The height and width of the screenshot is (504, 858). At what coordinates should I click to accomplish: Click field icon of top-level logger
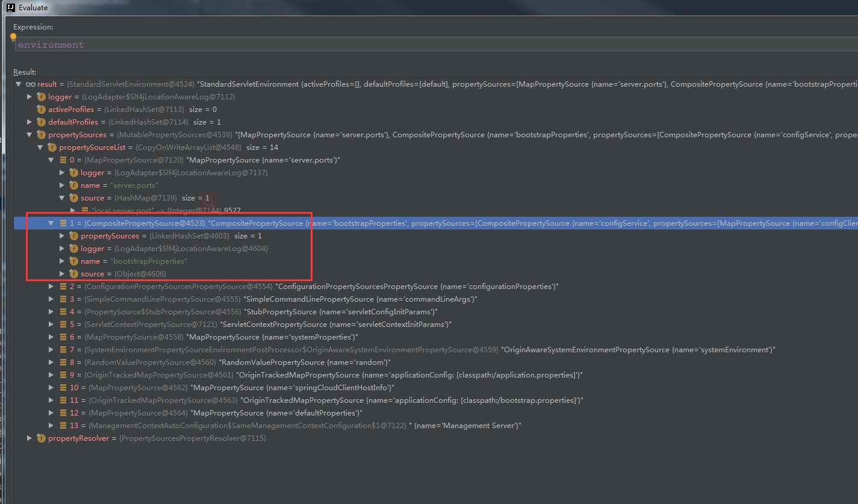(x=41, y=97)
